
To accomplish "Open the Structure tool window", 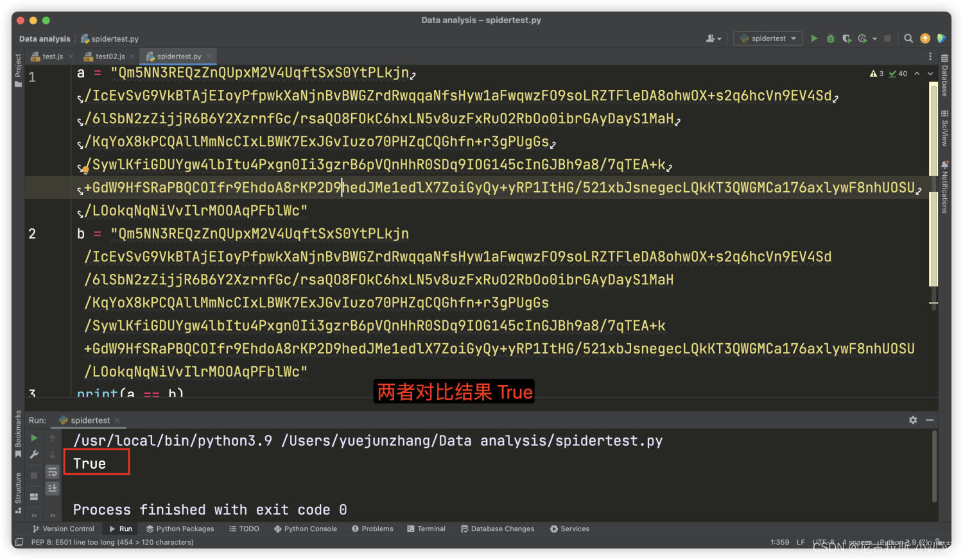I will [18, 493].
